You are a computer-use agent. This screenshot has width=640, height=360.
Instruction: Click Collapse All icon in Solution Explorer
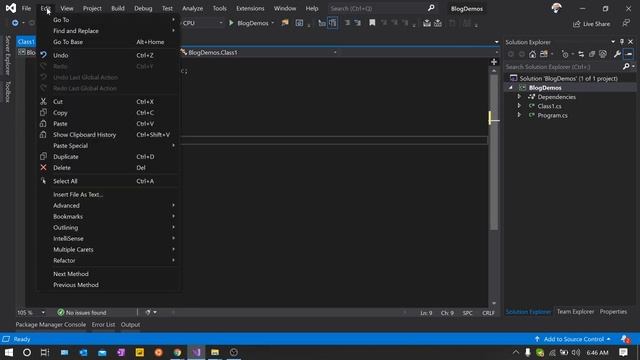pos(592,54)
